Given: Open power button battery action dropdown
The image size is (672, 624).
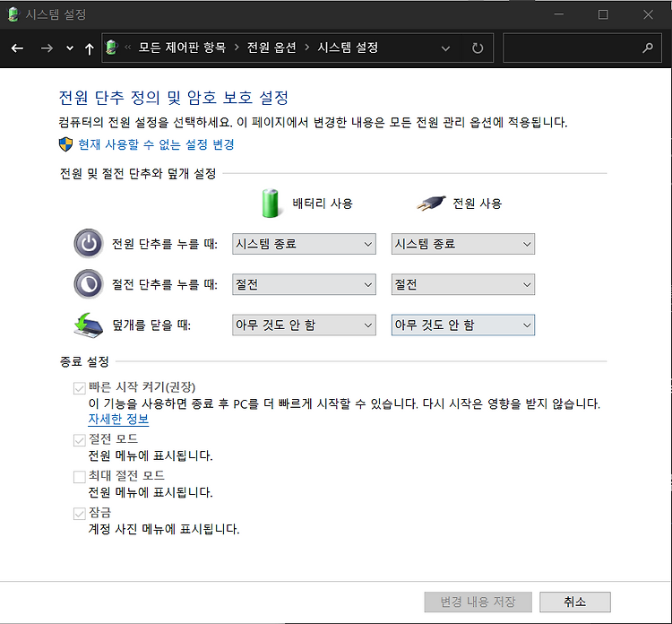Looking at the screenshot, I should [x=304, y=244].
